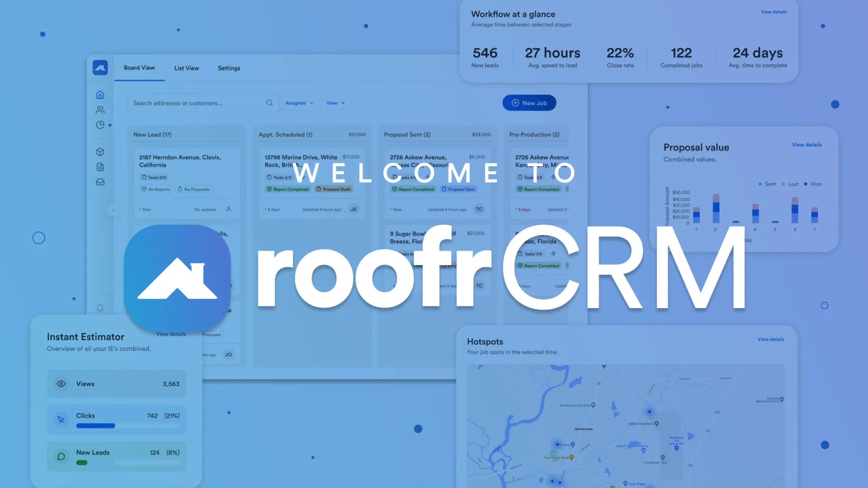The width and height of the screenshot is (868, 488).
Task: Open the Customers people icon in the sidebar
Action: (100, 109)
